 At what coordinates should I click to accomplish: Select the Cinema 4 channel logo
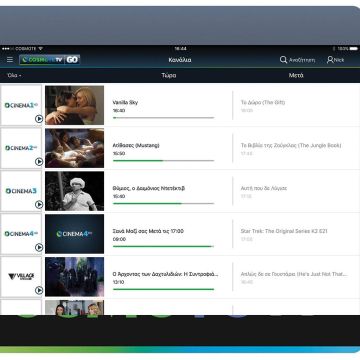click(x=21, y=234)
